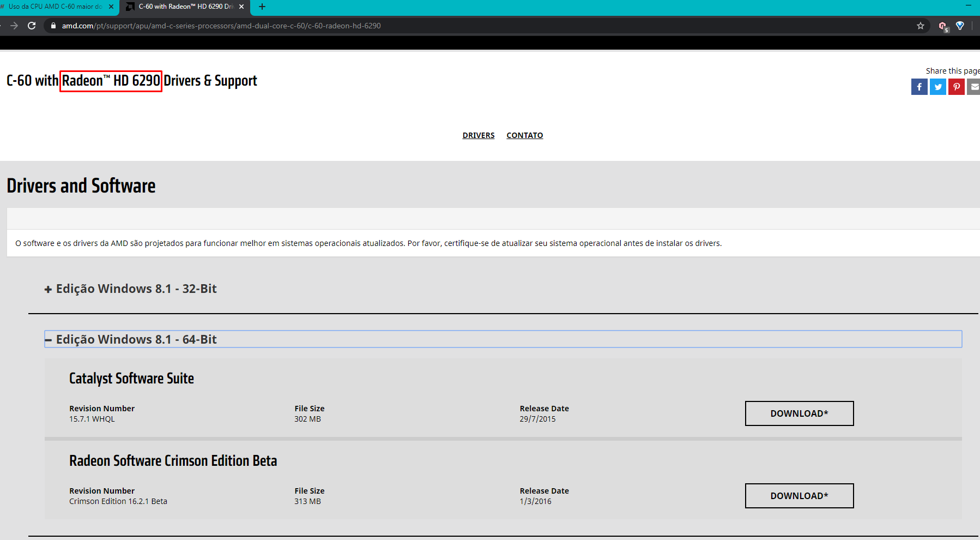Collapse Edição Windows 8.1 - 64-Bit
The image size is (980, 540).
point(503,339)
